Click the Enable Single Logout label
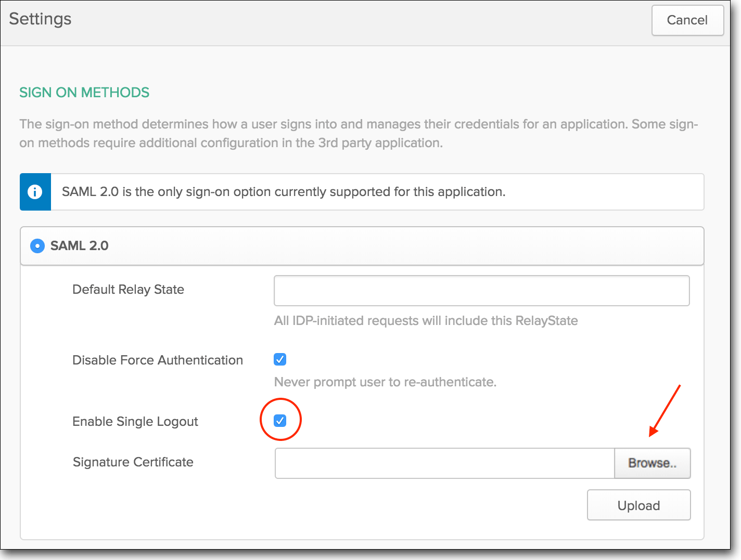The height and width of the screenshot is (560, 741). coord(135,422)
